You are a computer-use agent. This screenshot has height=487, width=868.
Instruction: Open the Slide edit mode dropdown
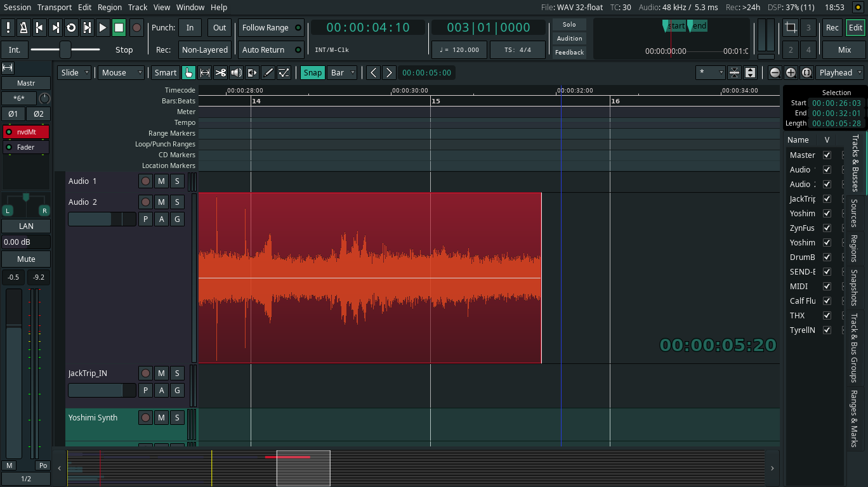[74, 72]
